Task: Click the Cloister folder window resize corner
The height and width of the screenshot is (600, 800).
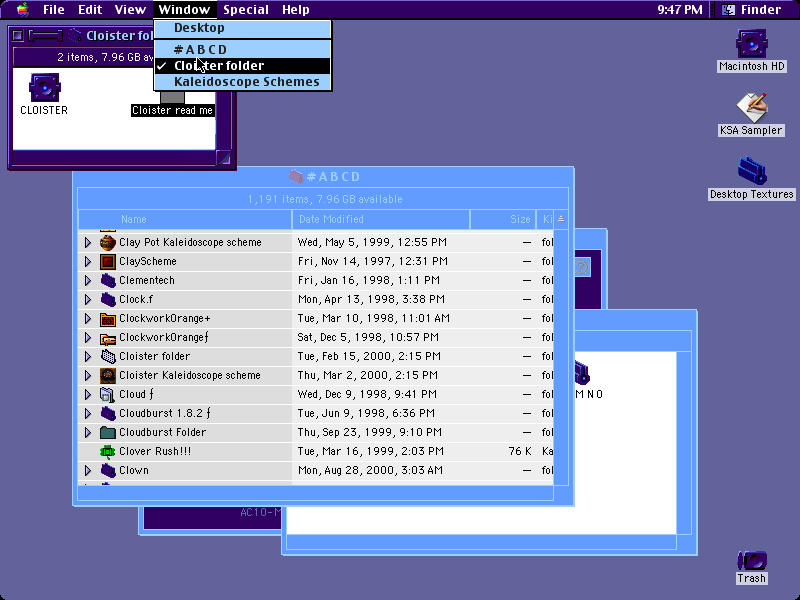Action: click(223, 158)
